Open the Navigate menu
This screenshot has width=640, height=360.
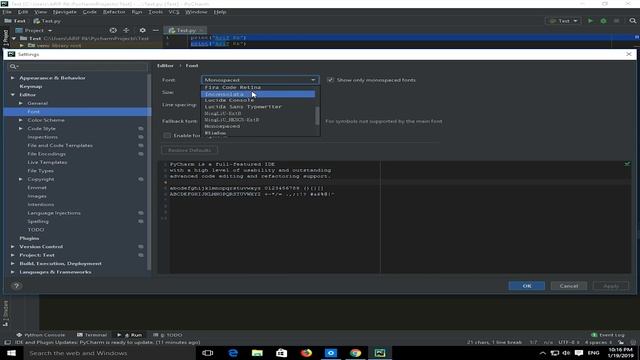(64, 12)
